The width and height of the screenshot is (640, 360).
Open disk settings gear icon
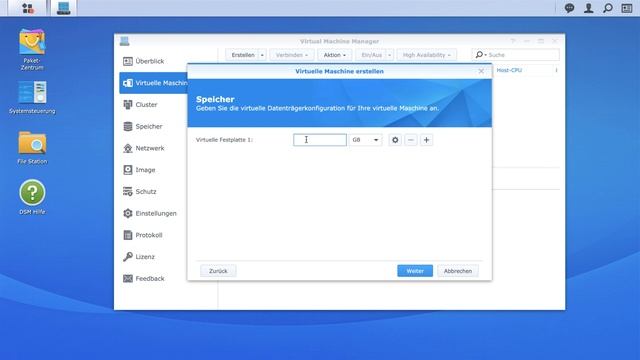(395, 140)
